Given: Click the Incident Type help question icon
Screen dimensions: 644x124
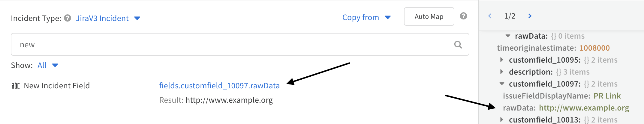Looking at the screenshot, I should 68,18.
